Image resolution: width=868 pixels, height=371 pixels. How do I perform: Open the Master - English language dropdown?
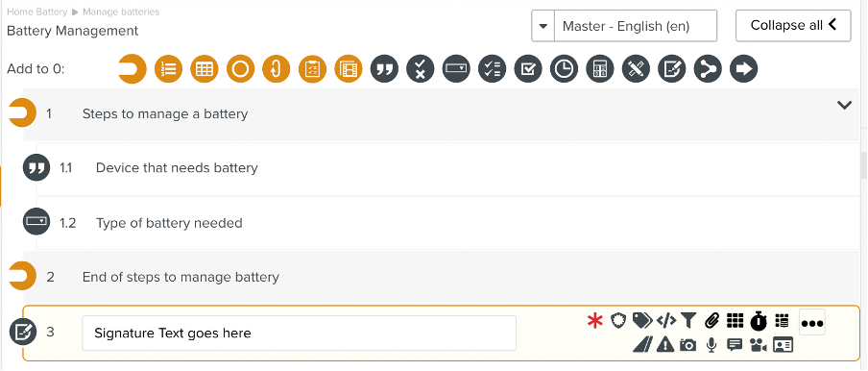pyautogui.click(x=624, y=26)
